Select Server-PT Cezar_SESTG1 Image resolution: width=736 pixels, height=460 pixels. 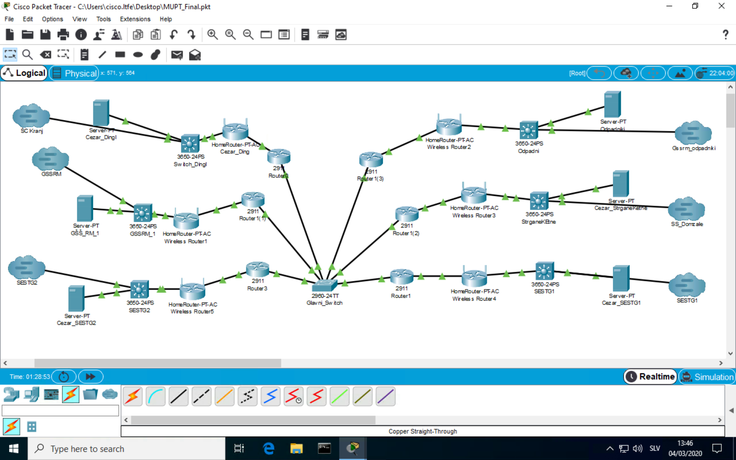coord(621,278)
